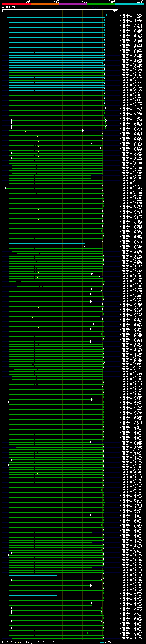Image resolution: width=146 pixels, height=644 pixels.
Task: Open hit UniRef100_A8J951
Action: pos(131,15)
